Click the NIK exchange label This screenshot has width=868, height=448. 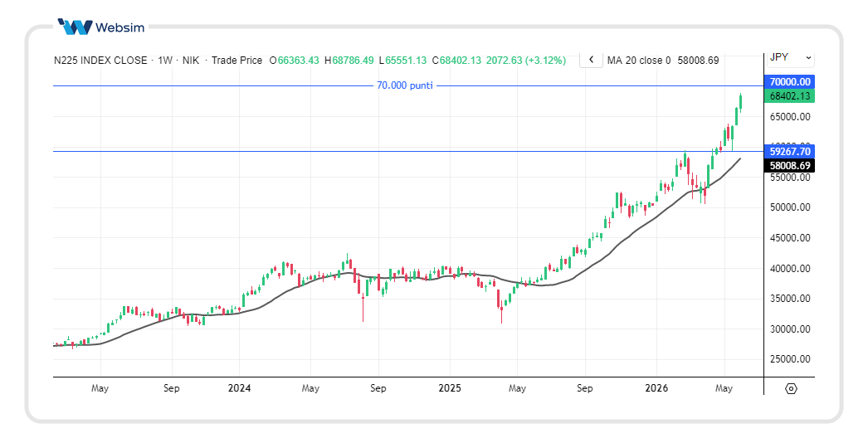click(x=190, y=61)
